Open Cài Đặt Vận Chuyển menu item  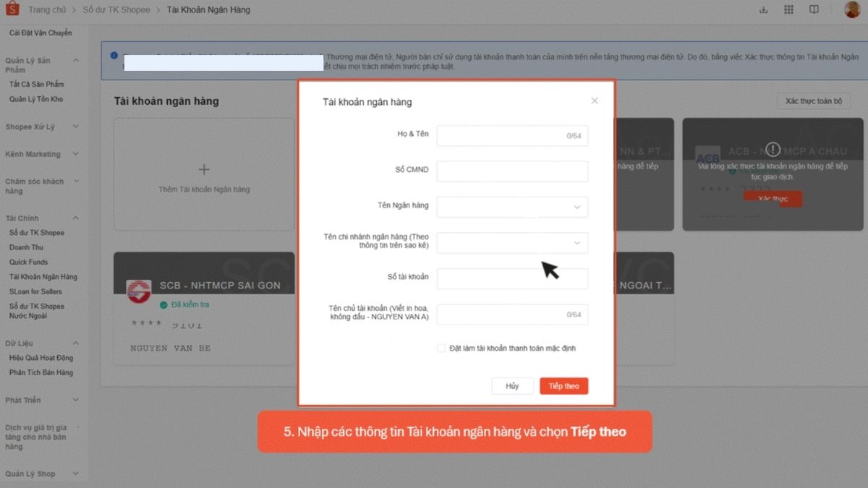point(41,33)
